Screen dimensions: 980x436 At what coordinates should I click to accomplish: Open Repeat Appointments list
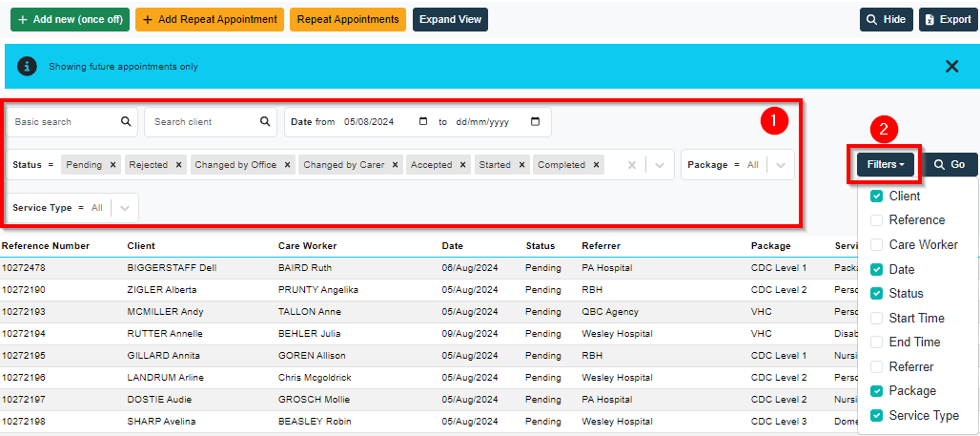pos(348,19)
